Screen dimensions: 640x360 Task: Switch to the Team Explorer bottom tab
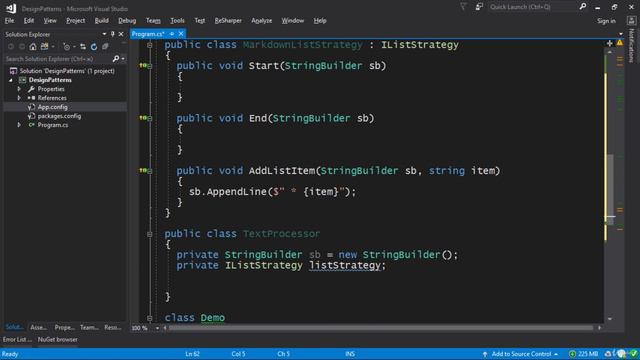pyautogui.click(x=89, y=327)
